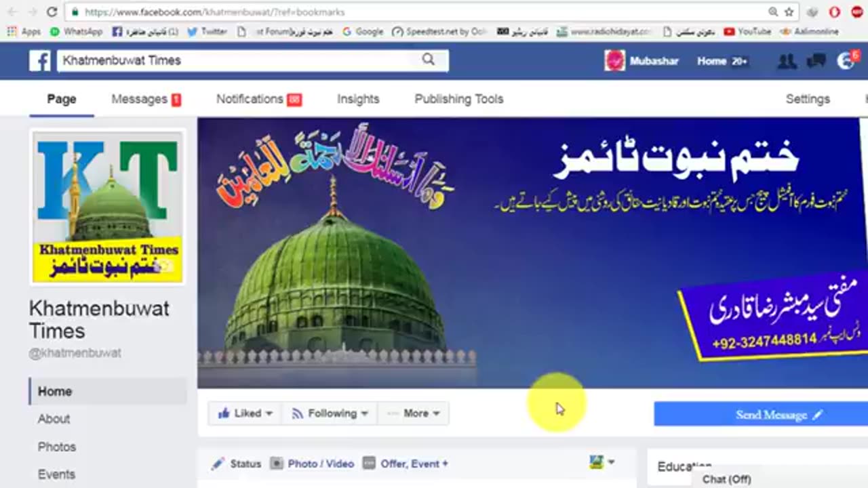Switch to the Messages tab
The width and height of the screenshot is (868, 488).
pyautogui.click(x=146, y=99)
